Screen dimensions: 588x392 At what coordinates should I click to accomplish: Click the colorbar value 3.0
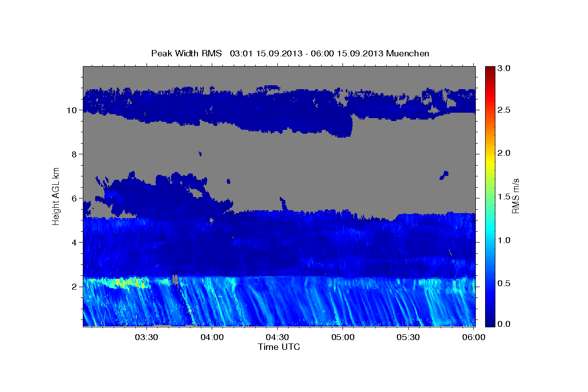[x=505, y=69]
